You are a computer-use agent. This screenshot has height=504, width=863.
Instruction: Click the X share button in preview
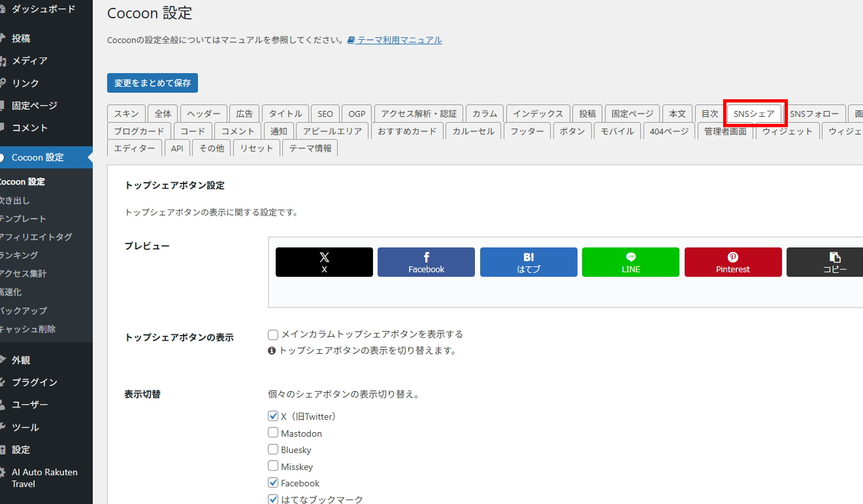pos(324,262)
